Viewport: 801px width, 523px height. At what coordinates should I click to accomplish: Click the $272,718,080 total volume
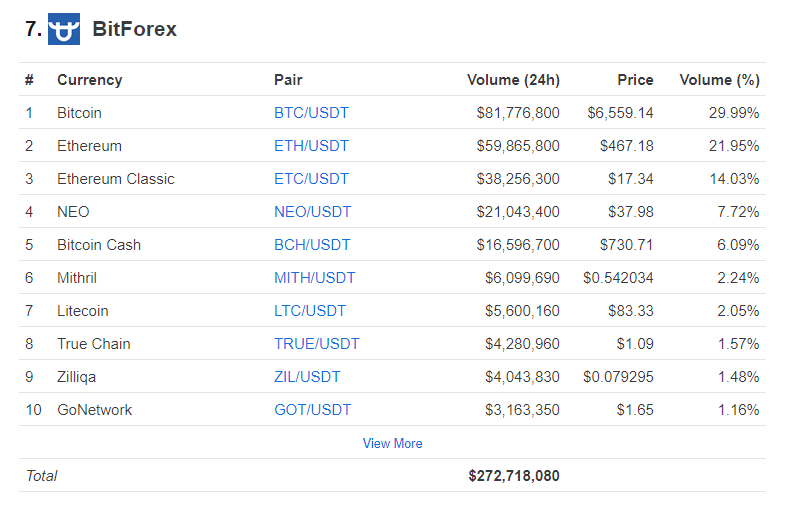[x=514, y=476]
